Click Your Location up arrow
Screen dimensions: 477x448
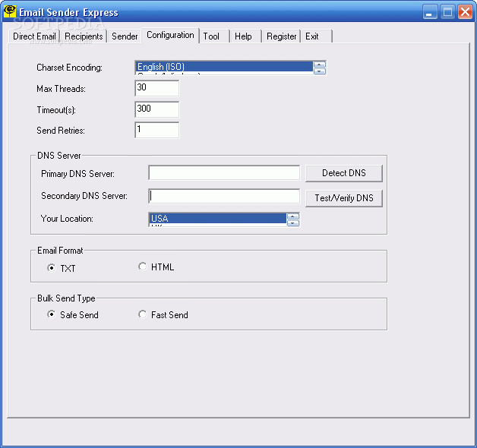click(x=293, y=216)
